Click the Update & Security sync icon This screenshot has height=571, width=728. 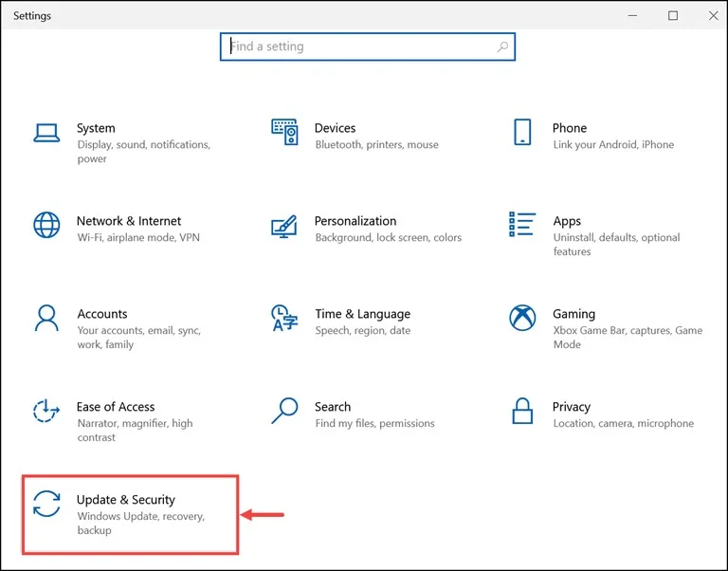[x=46, y=504]
